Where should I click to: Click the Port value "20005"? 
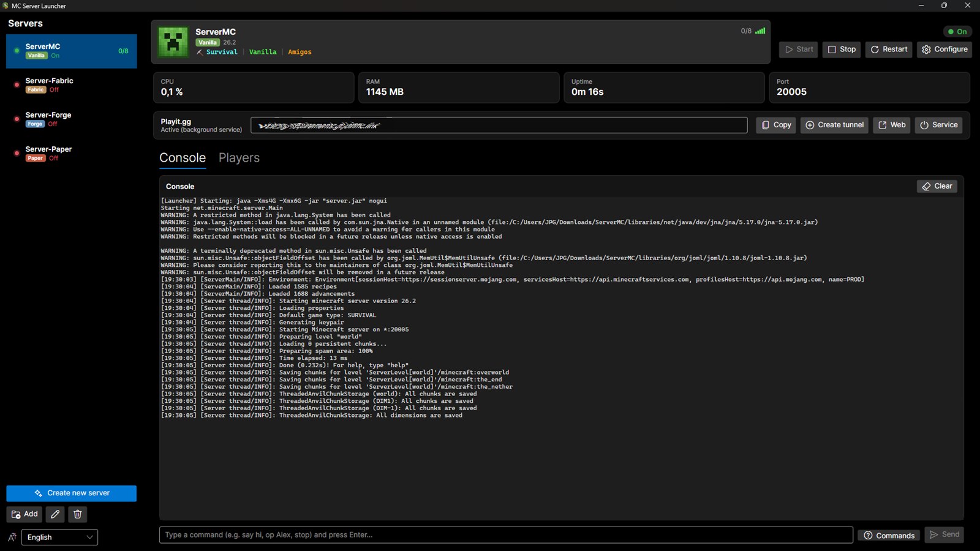[791, 92]
